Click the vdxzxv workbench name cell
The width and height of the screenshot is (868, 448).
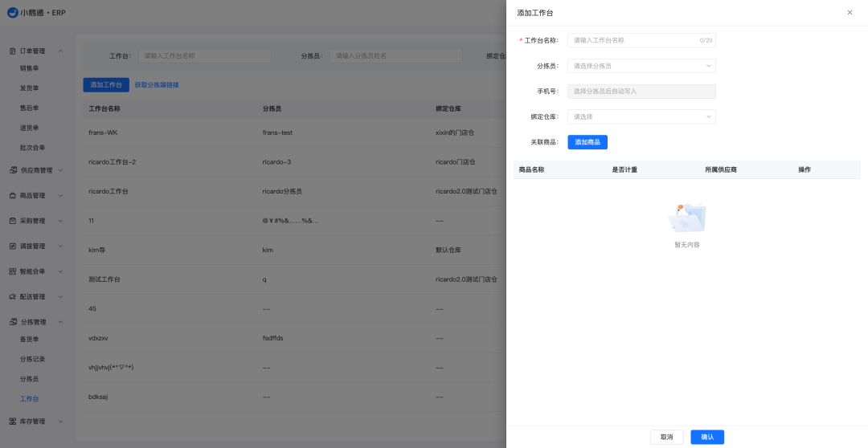(x=98, y=338)
